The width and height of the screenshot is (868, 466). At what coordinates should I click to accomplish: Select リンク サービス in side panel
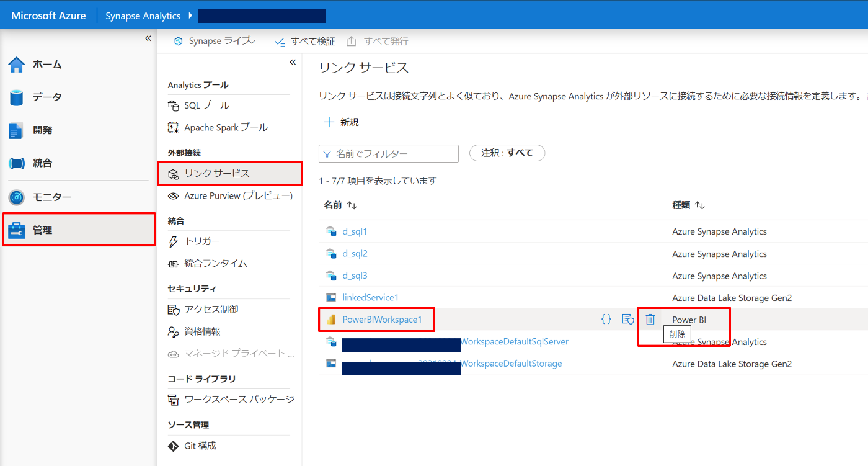(230, 173)
